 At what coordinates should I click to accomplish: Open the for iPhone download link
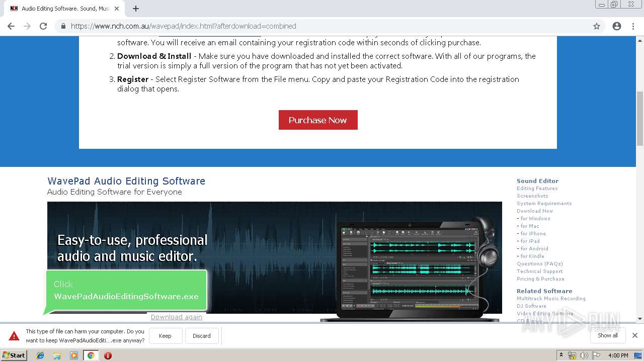coord(532,234)
